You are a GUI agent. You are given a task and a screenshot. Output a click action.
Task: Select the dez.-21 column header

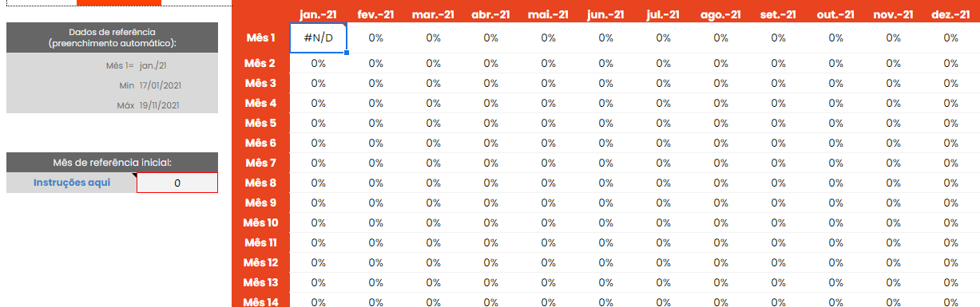point(950,14)
